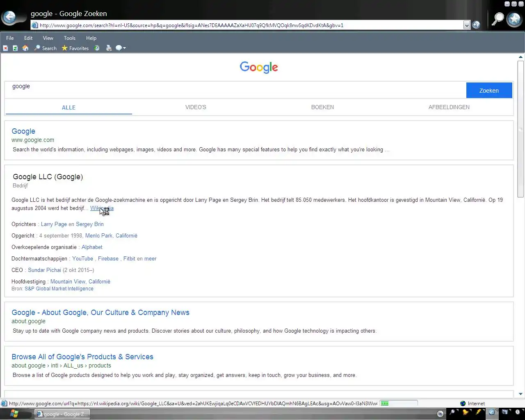Open About Google, Our Culture & Company News
Screen dimensions: 525x420
[100, 313]
